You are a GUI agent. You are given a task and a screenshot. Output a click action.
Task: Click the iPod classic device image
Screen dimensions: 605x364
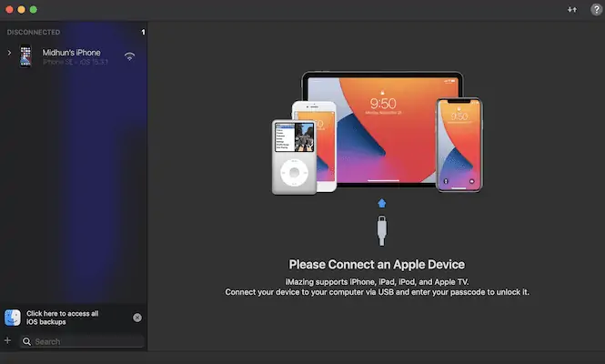[293, 157]
